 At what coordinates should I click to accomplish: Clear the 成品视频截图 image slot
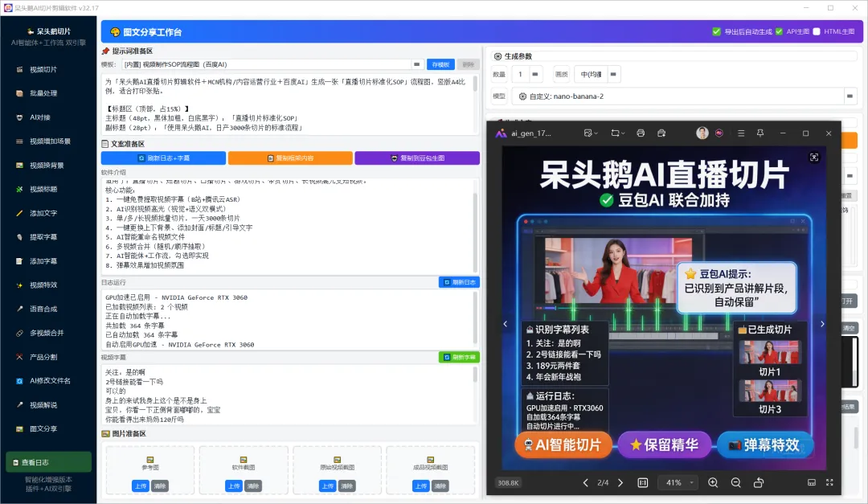pyautogui.click(x=440, y=486)
